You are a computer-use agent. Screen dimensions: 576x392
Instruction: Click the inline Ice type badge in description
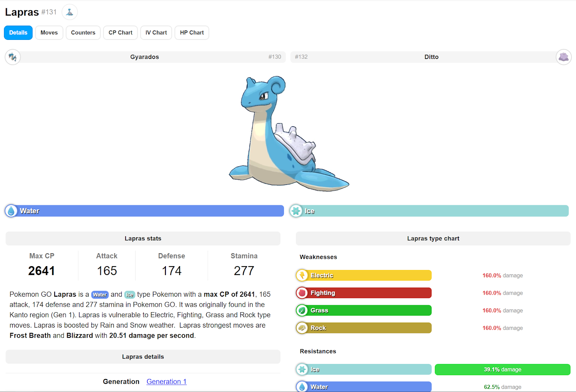click(130, 295)
